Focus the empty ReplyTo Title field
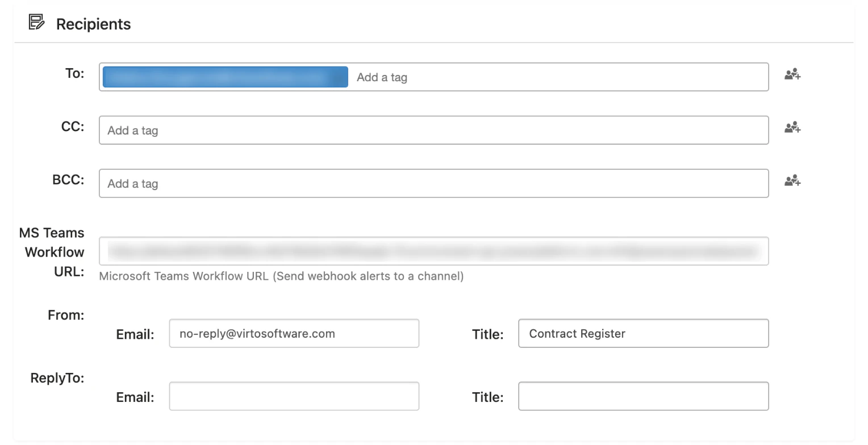 643,396
